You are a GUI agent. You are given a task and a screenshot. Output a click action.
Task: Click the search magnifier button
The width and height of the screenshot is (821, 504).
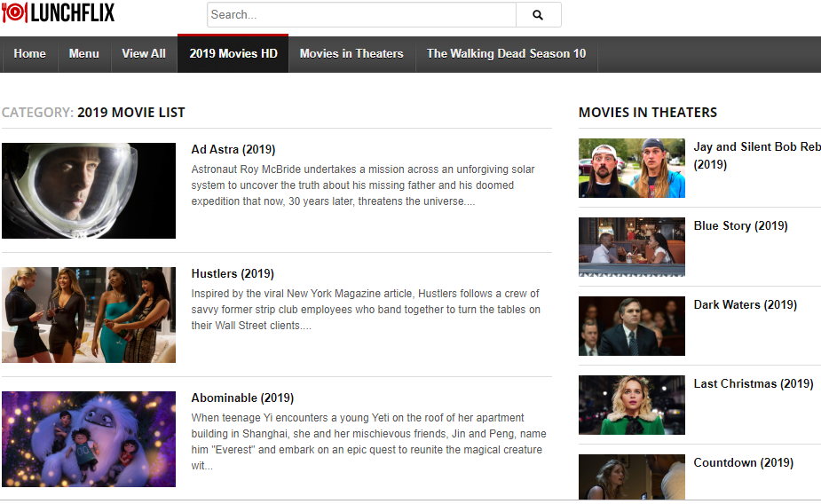coord(538,15)
